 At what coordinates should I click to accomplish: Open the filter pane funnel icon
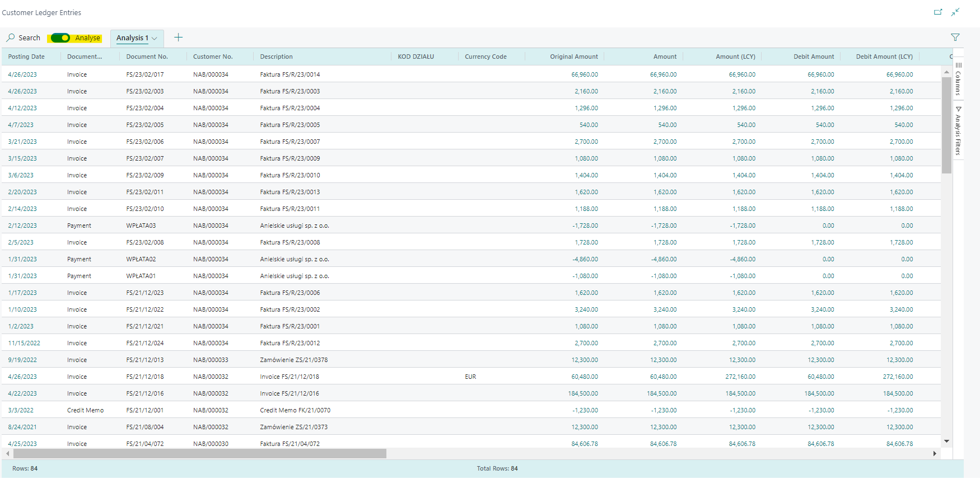tap(955, 37)
